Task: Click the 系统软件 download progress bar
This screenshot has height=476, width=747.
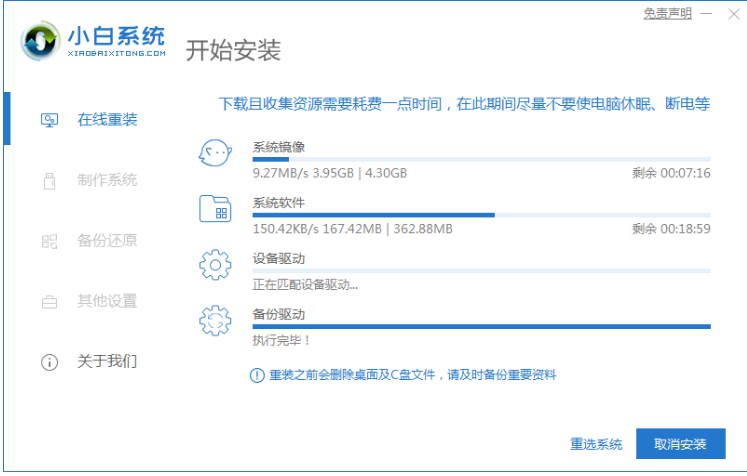Action: point(481,215)
